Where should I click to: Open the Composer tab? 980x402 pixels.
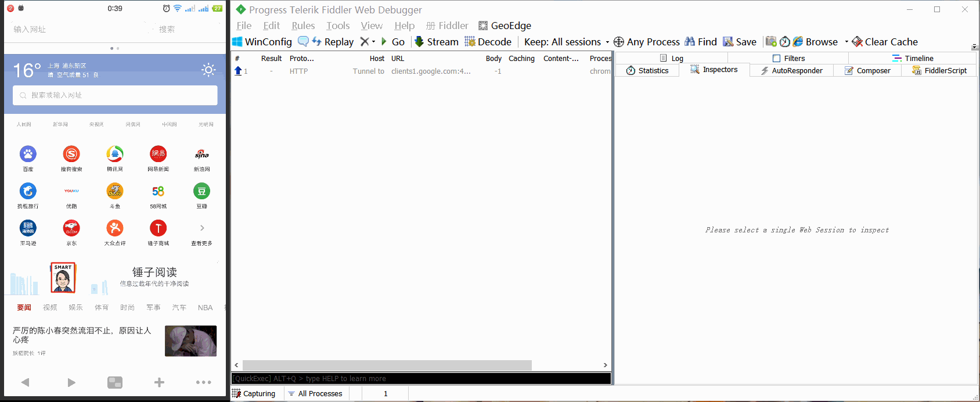[867, 70]
